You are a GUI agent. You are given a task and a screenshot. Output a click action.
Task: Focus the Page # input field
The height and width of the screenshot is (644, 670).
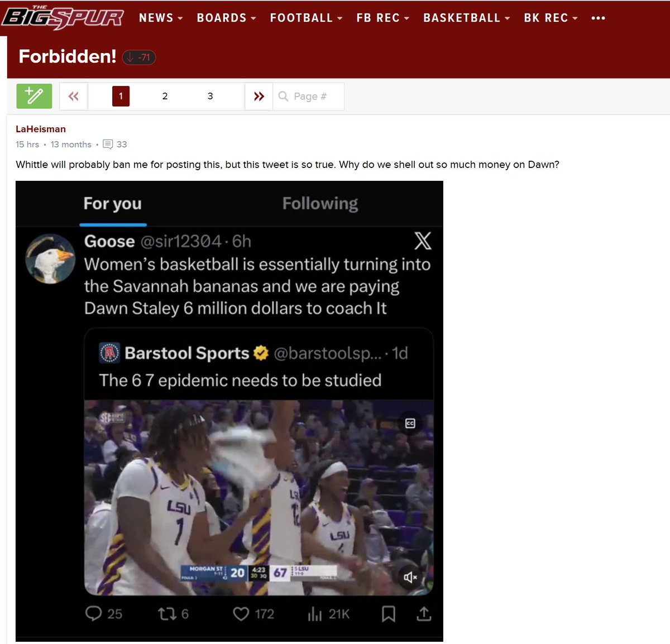(308, 96)
